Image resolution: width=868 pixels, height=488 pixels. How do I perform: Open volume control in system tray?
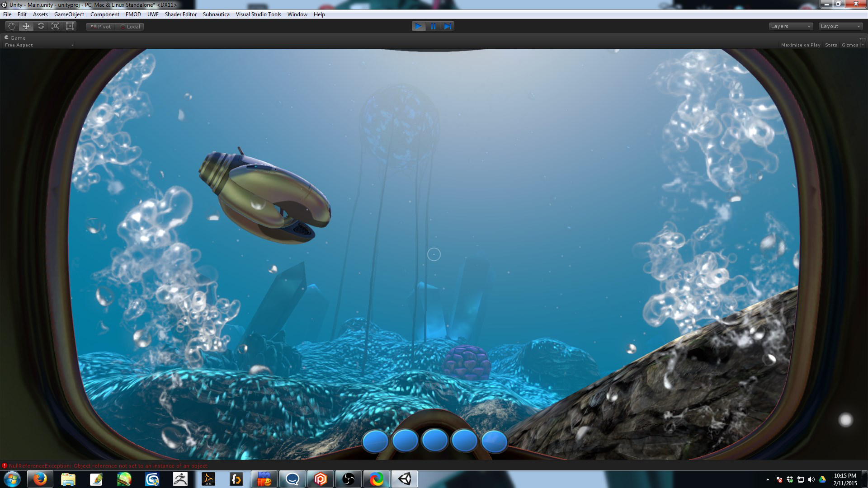[x=811, y=479]
